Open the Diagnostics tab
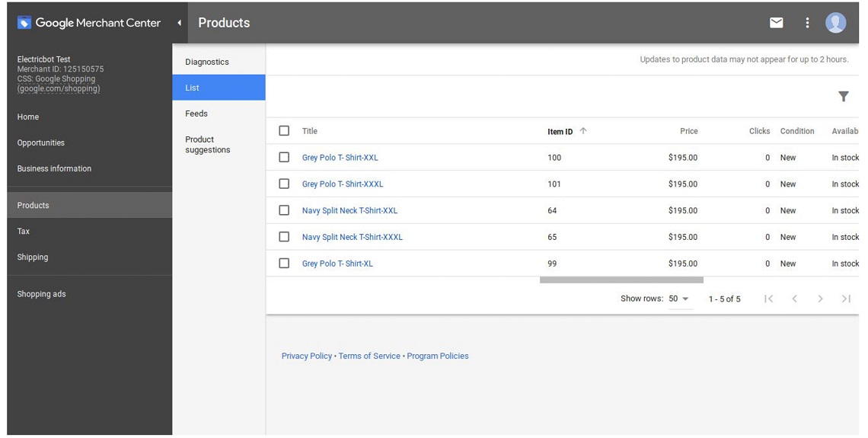The width and height of the screenshot is (868, 438). [x=207, y=62]
